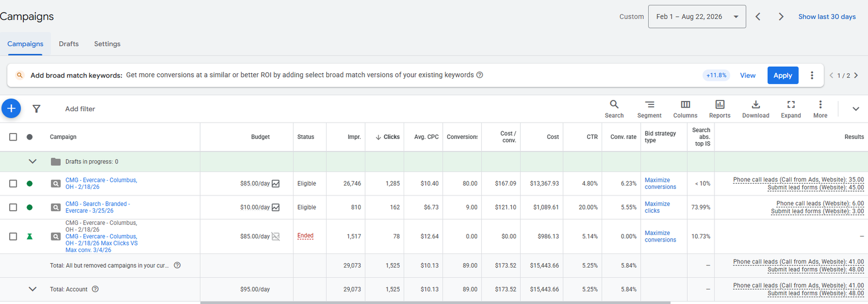Switch to the Campaigns tab
The height and width of the screenshot is (304, 868).
coord(25,44)
